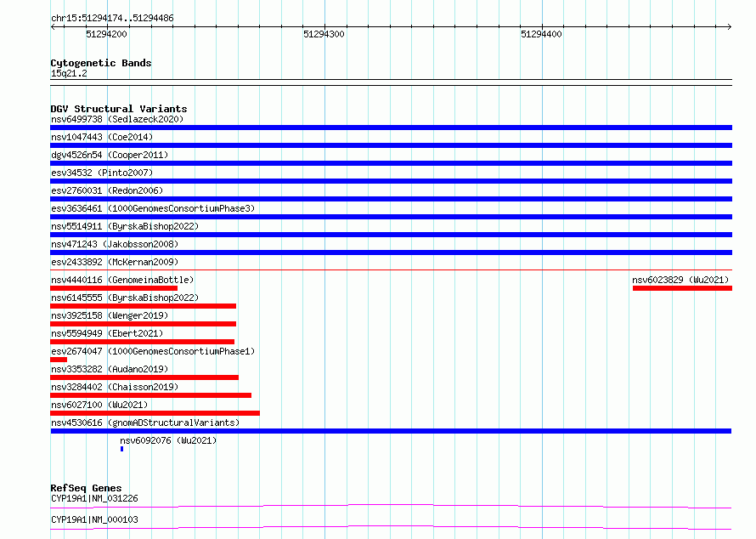
Task: Click the red bar under nsv3284402
Action: click(x=150, y=395)
